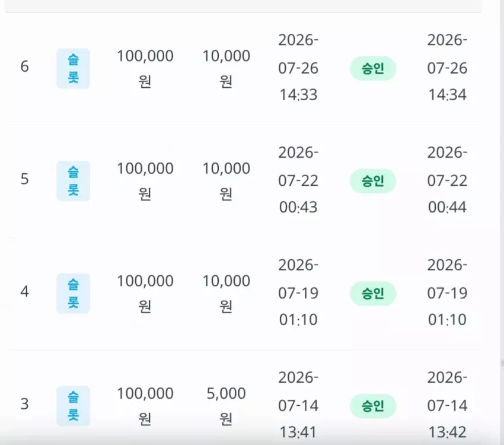Click the 100,000원 amount in row 6
This screenshot has width=504, height=445.
145,68
